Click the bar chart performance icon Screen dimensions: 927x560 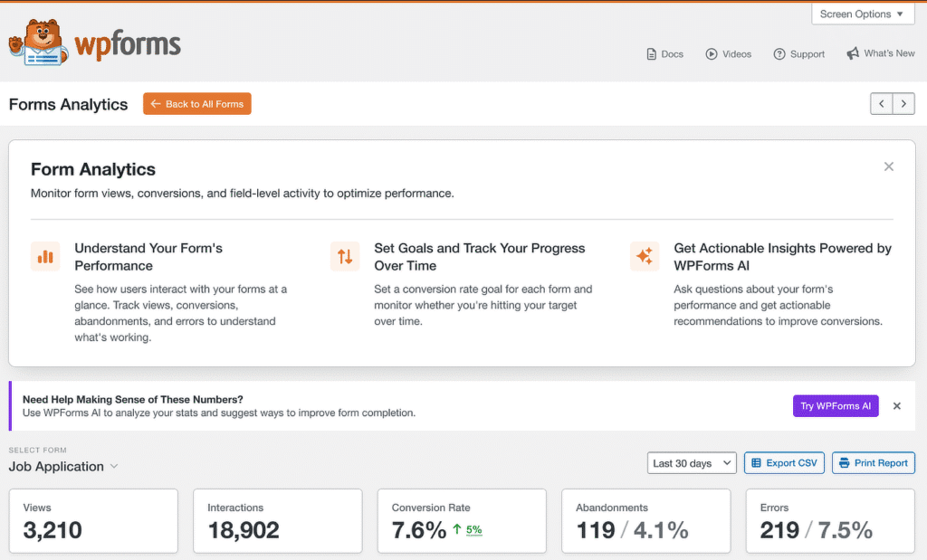coord(45,256)
